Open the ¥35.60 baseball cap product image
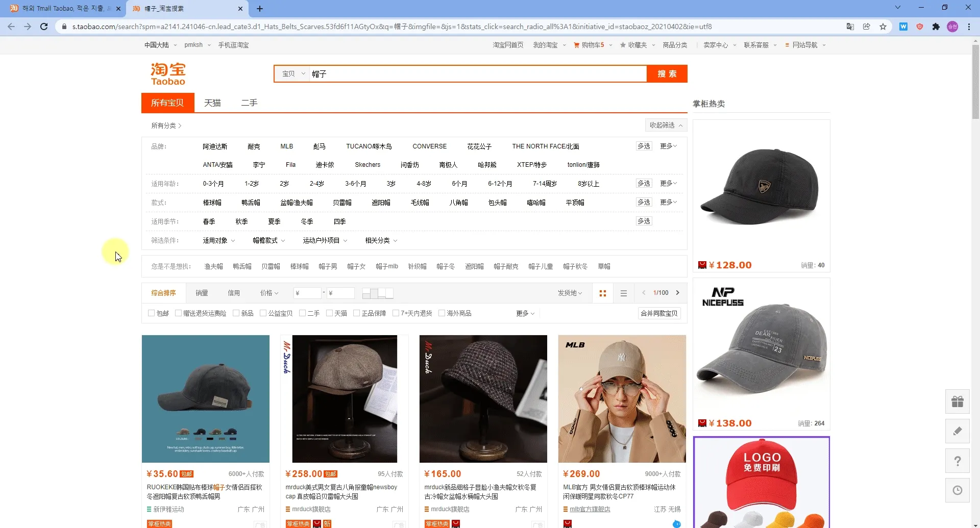Viewport: 980px width, 528px height. coord(205,399)
